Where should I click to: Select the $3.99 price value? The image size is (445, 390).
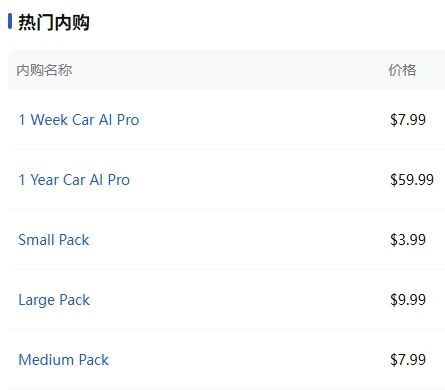pyautogui.click(x=408, y=240)
